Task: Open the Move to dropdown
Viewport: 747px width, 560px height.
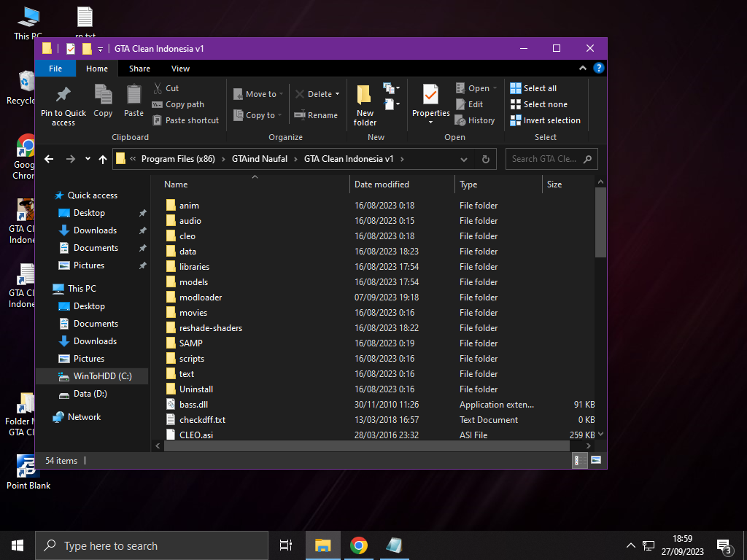Action: point(258,94)
